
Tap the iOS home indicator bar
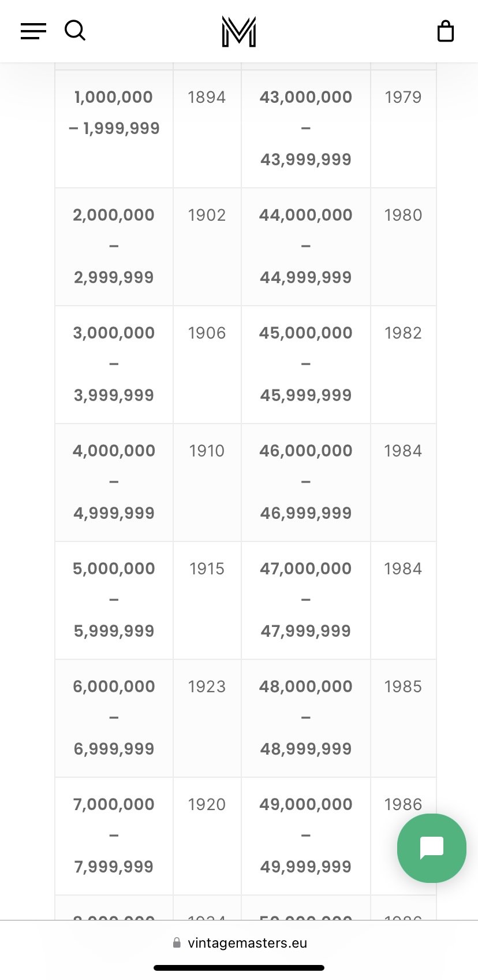coord(239,968)
